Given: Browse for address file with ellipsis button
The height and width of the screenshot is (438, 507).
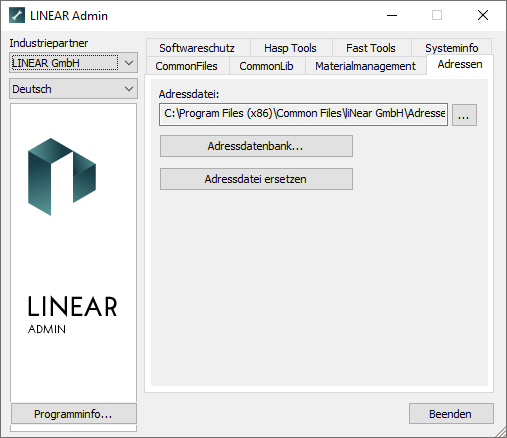Looking at the screenshot, I should tap(464, 115).
